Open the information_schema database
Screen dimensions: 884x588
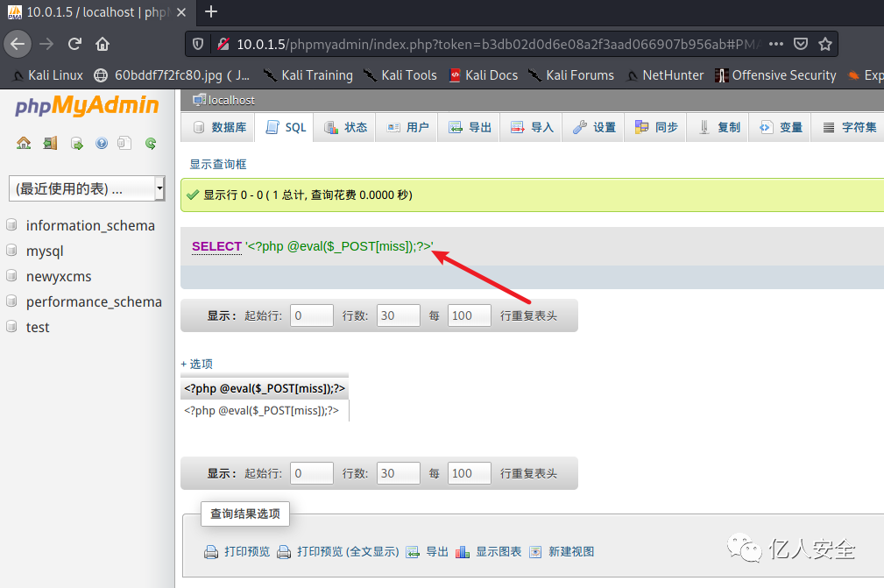click(x=90, y=225)
